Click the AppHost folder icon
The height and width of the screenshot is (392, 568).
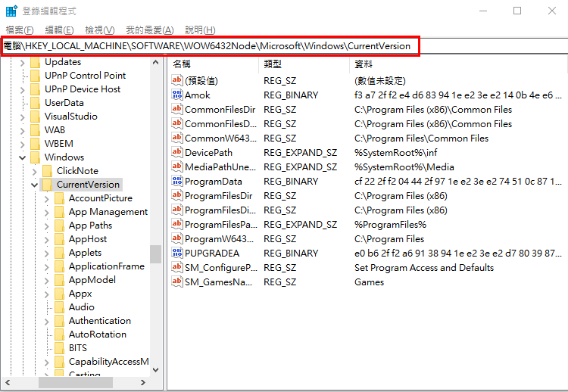coord(59,239)
